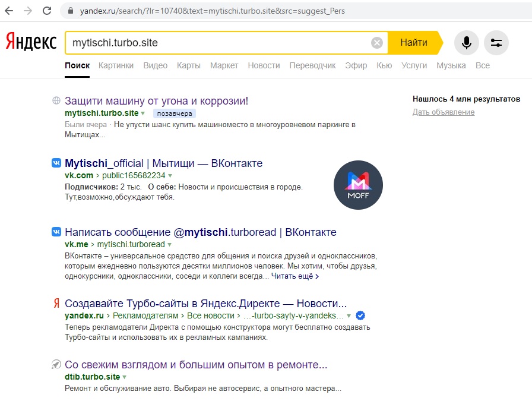This screenshot has height=404, width=532.
Task: Show all services via Все tab
Action: pos(483,65)
